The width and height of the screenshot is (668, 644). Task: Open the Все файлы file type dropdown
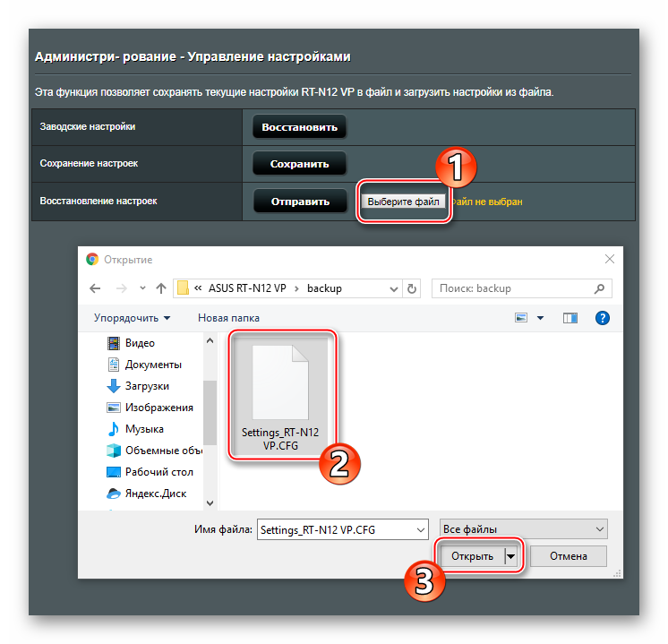(524, 529)
